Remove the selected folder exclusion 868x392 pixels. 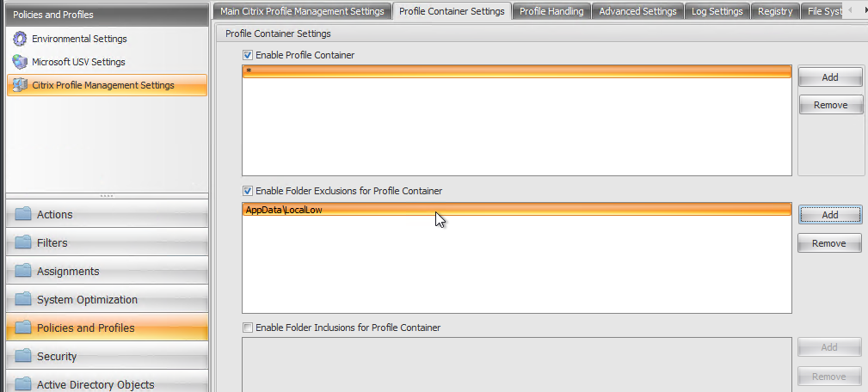pyautogui.click(x=828, y=243)
